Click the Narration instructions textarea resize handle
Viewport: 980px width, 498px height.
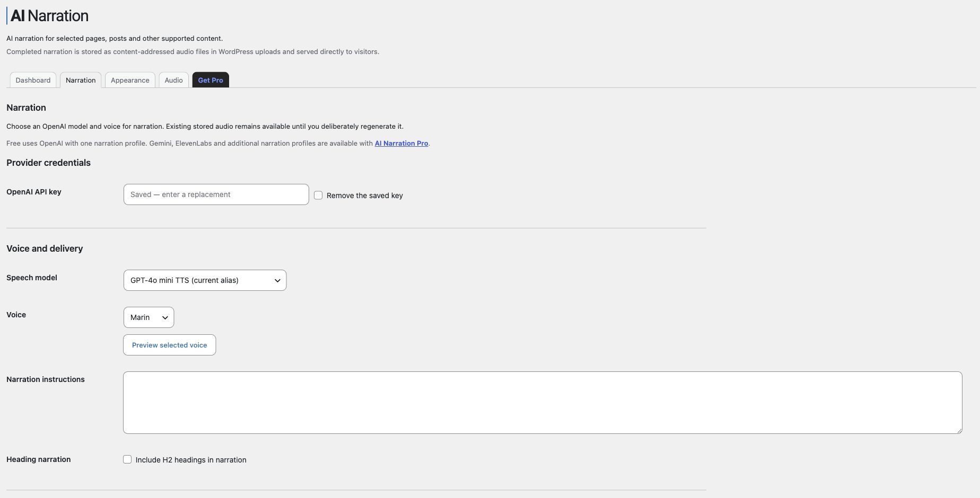[x=959, y=430]
